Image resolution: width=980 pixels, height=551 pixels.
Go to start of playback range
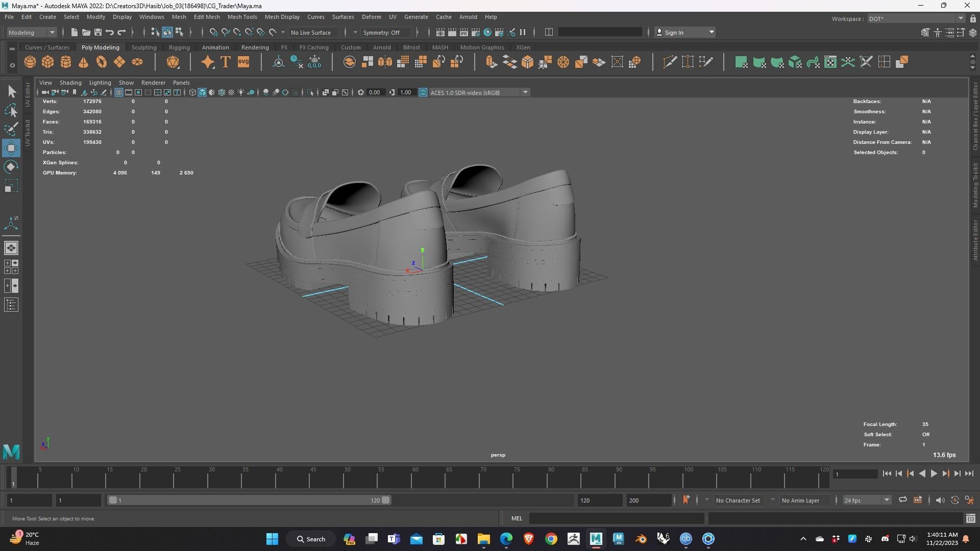887,474
